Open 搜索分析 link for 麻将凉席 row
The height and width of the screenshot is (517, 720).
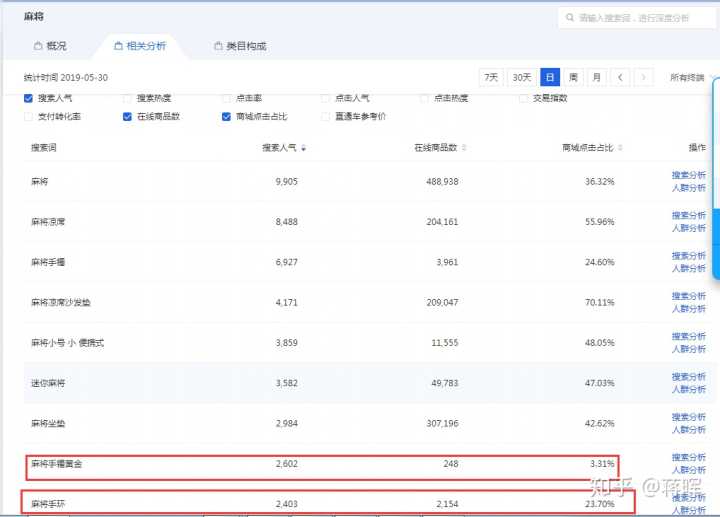tap(688, 215)
